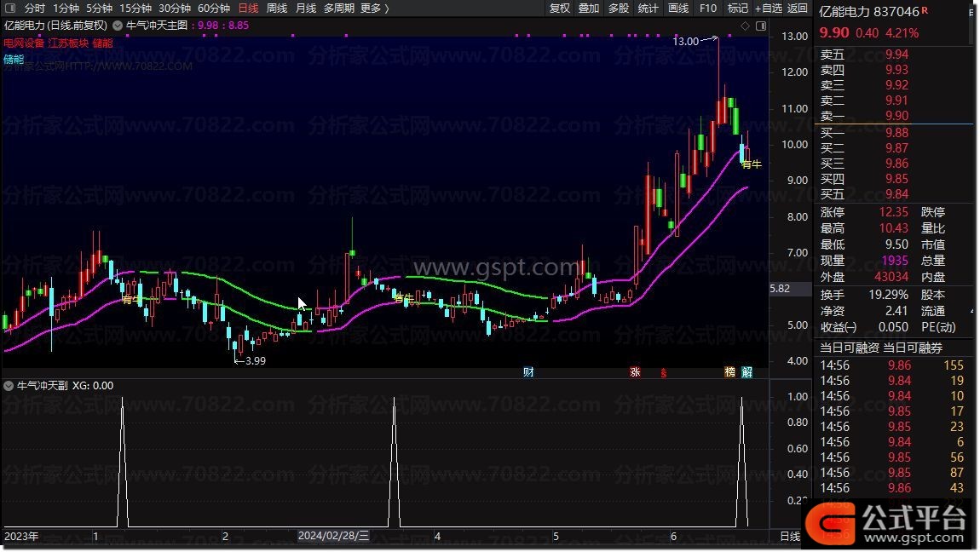This screenshot has width=980, height=552.
Task: Click the 榜 event marker icon
Action: 729,372
